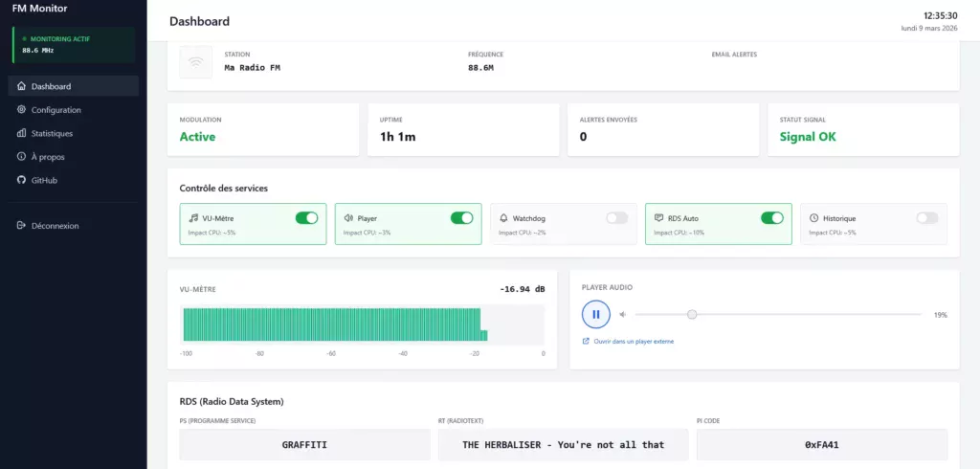Screen dimensions: 980x469
Task: Switch off RDS Auto toggle
Action: pos(771,218)
